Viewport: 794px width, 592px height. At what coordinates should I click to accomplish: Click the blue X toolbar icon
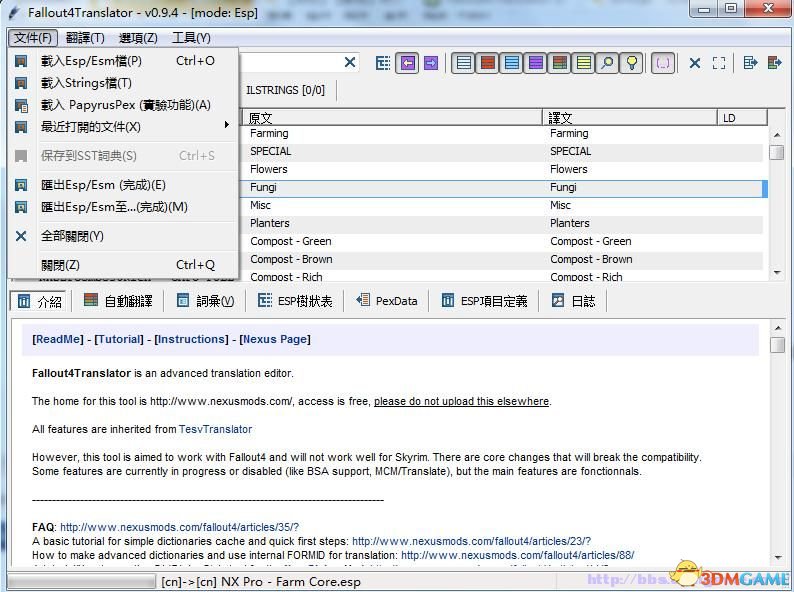(695, 63)
